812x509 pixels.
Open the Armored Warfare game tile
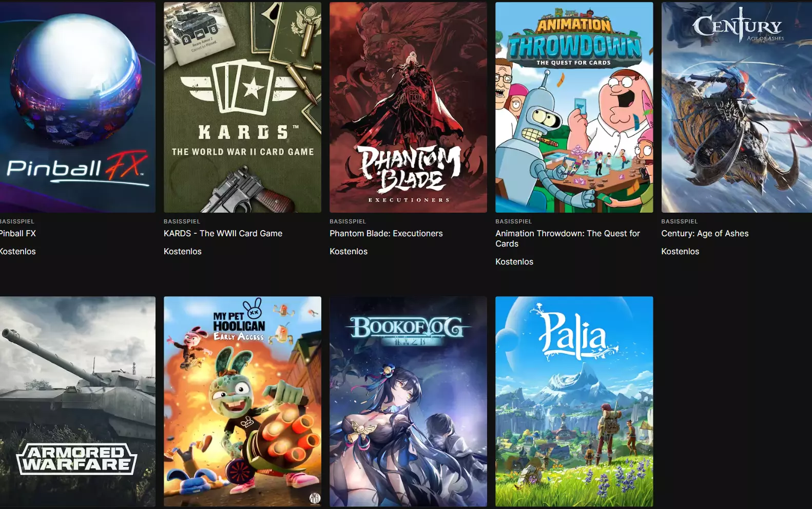78,402
